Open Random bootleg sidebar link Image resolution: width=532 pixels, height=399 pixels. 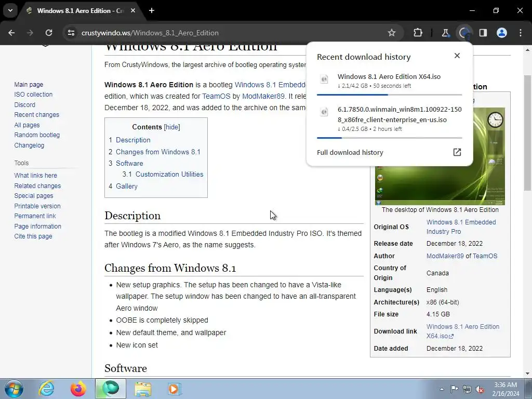(37, 135)
